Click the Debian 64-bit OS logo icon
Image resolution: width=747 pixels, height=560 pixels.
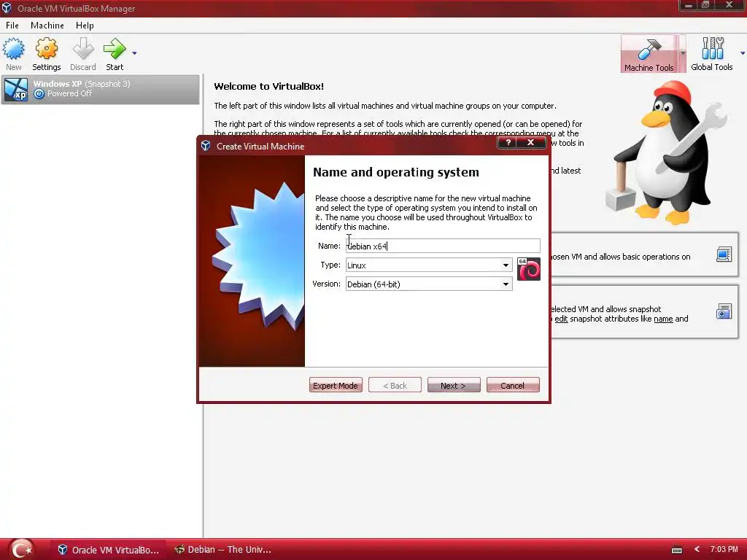tap(529, 269)
